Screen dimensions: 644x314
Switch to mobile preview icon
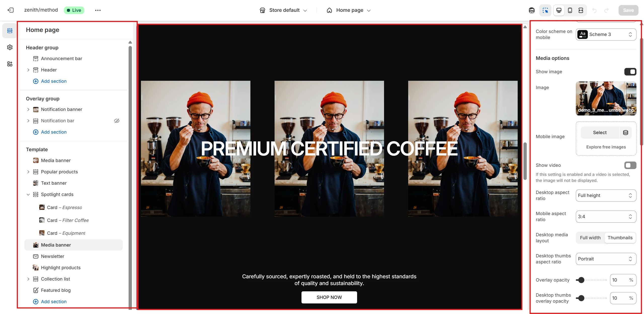[570, 10]
